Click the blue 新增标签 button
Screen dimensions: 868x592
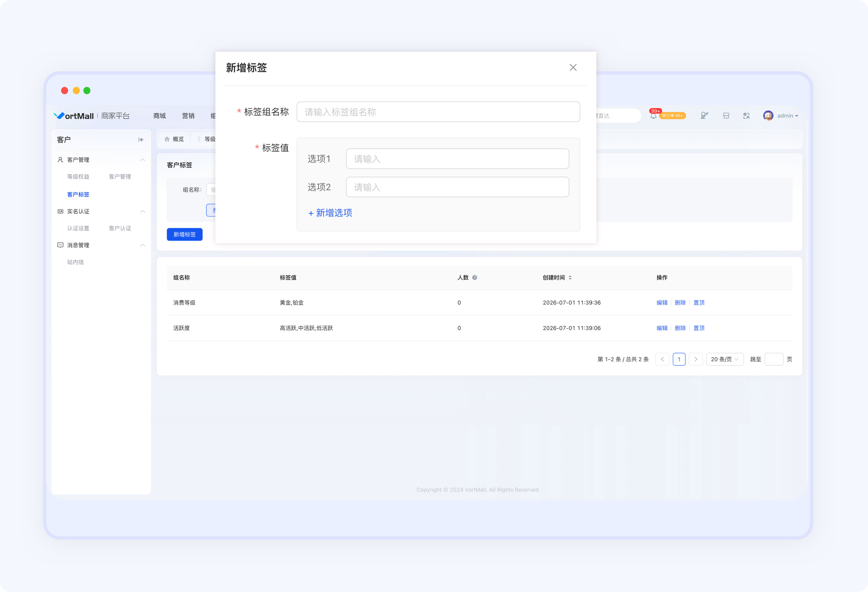pyautogui.click(x=185, y=234)
